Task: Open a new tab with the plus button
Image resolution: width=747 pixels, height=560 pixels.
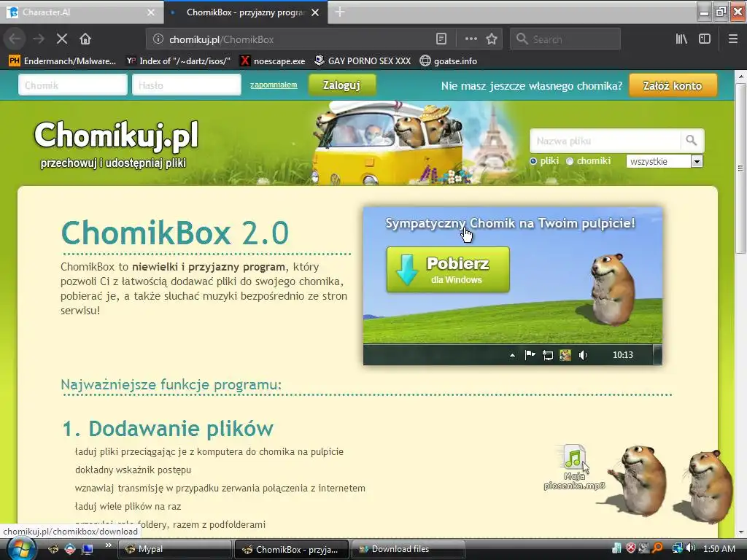Action: [x=340, y=12]
